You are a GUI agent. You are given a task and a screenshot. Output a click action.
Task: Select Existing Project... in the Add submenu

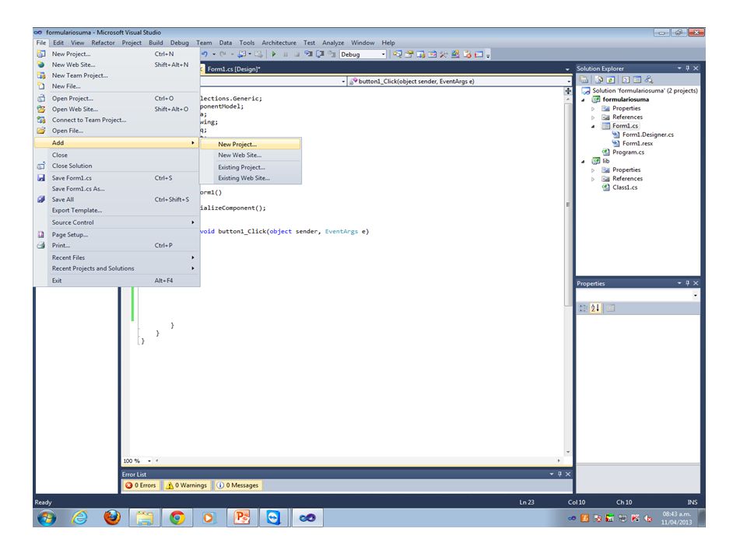[251, 167]
